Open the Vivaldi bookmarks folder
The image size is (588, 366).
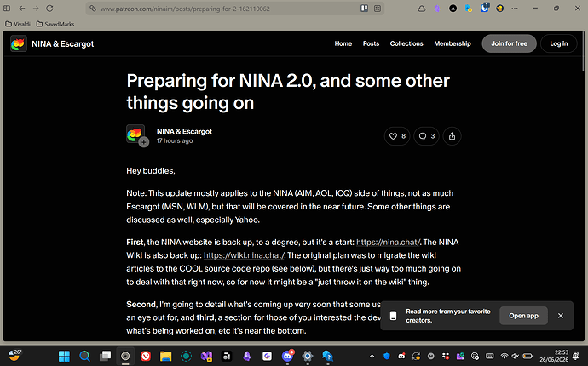coord(18,24)
